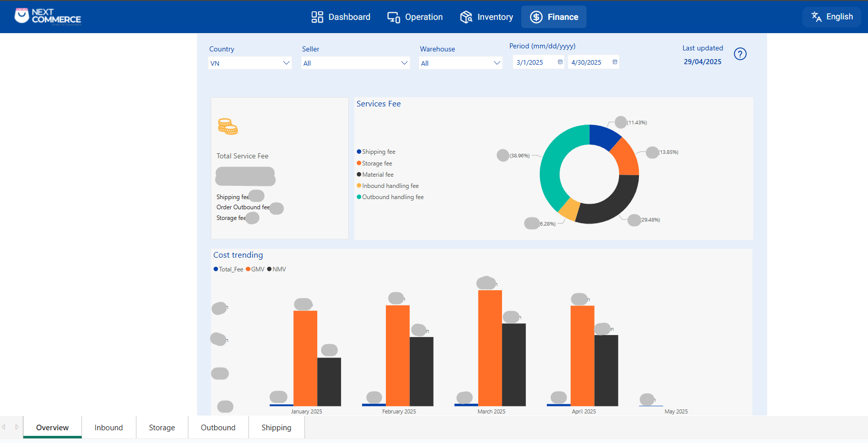
Task: Click the tab scroll right arrow
Action: point(17,427)
